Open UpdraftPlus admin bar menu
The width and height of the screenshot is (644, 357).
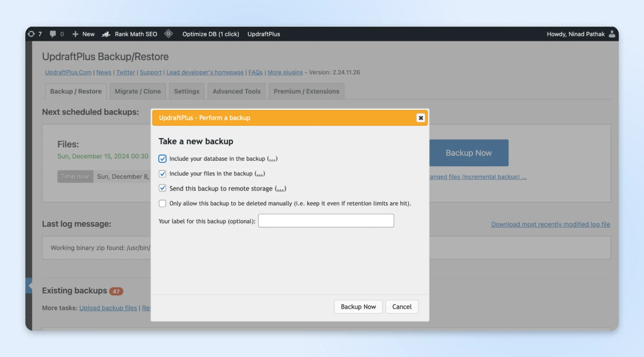point(264,34)
